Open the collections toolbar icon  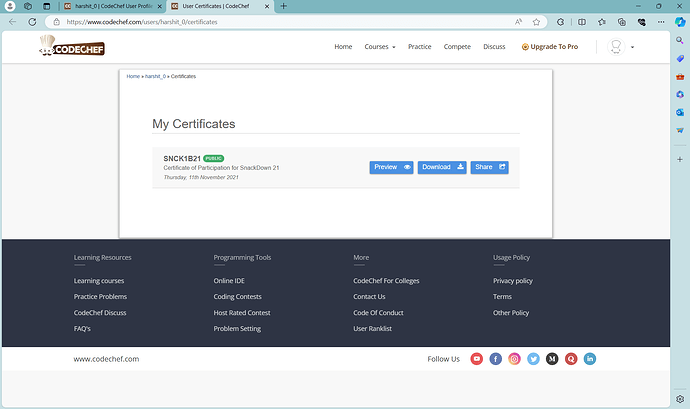(x=621, y=22)
